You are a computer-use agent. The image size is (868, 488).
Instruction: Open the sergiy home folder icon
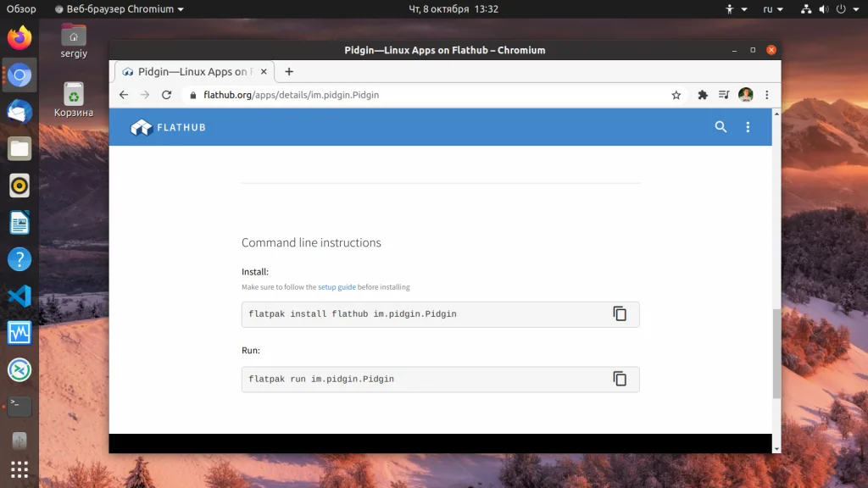(x=74, y=42)
